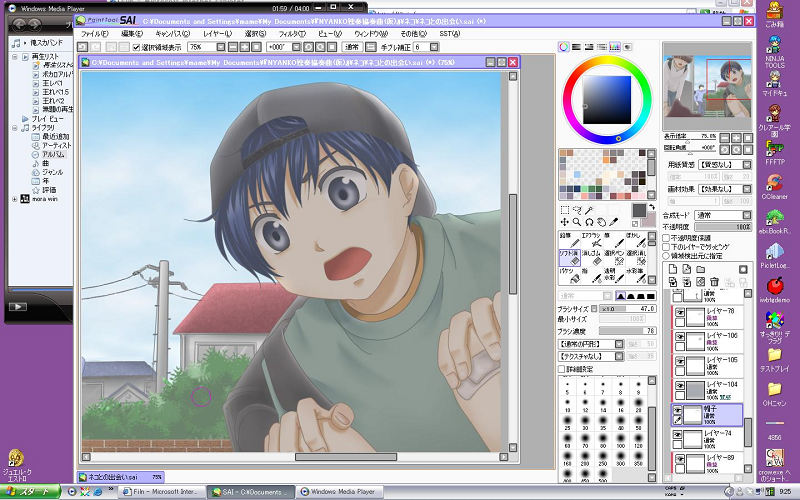Select the lasso selection tool
The width and height of the screenshot is (800, 500).
coord(577,210)
